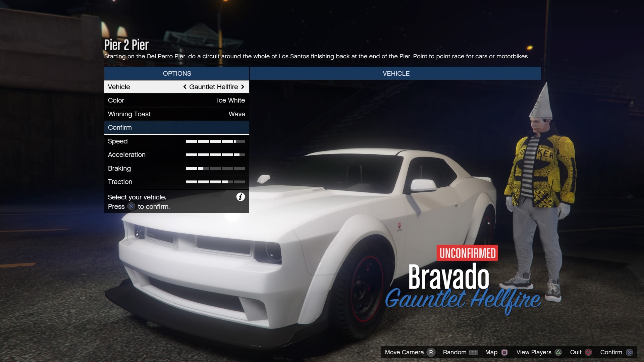Select the VEHICLE tab
This screenshot has width=644, height=362.
tap(396, 73)
